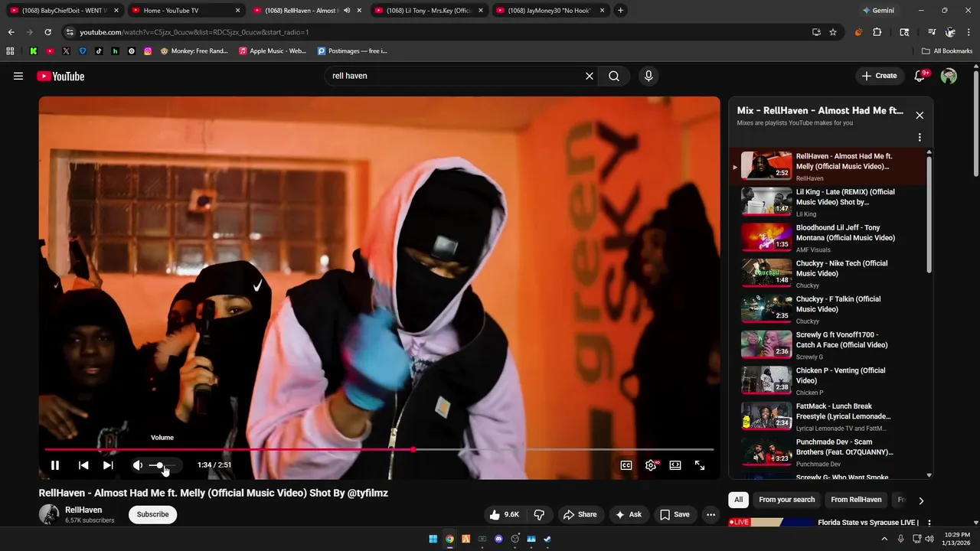The width and height of the screenshot is (980, 551).
Task: Bookmark this page with the star
Action: click(833, 32)
